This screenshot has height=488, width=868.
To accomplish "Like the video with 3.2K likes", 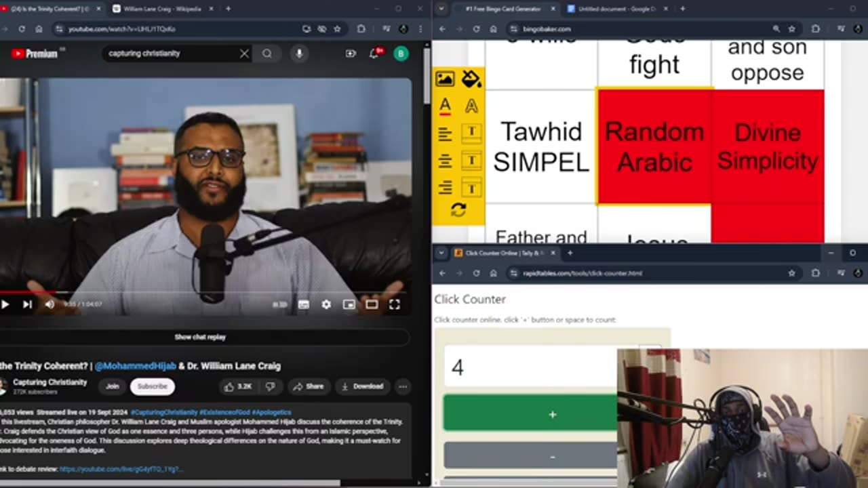I will [238, 386].
